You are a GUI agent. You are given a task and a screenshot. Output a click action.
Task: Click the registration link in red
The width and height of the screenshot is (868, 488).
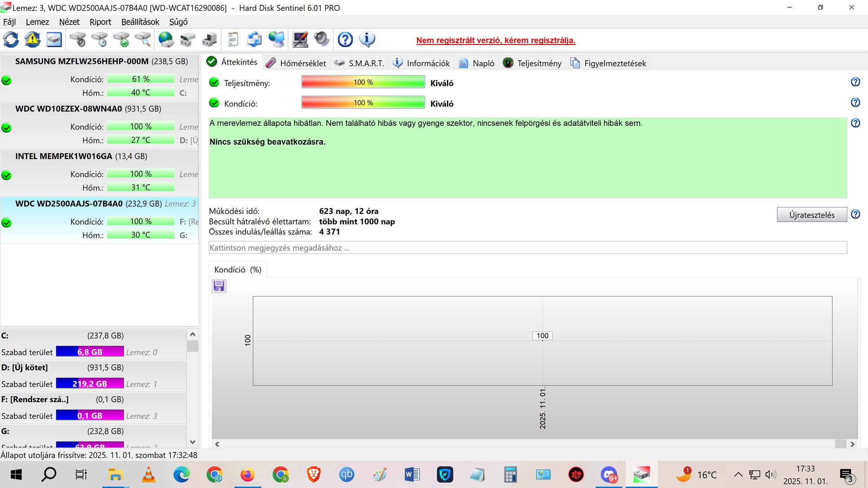495,40
